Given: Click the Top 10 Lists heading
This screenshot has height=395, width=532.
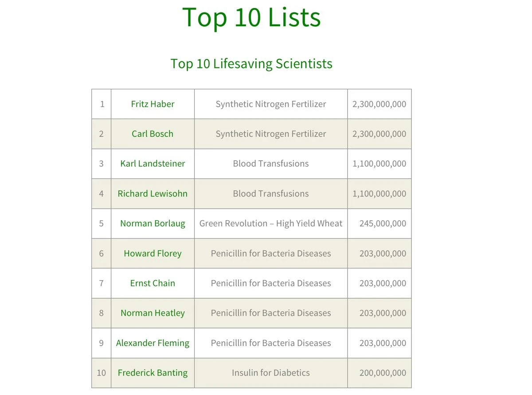Looking at the screenshot, I should point(251,18).
